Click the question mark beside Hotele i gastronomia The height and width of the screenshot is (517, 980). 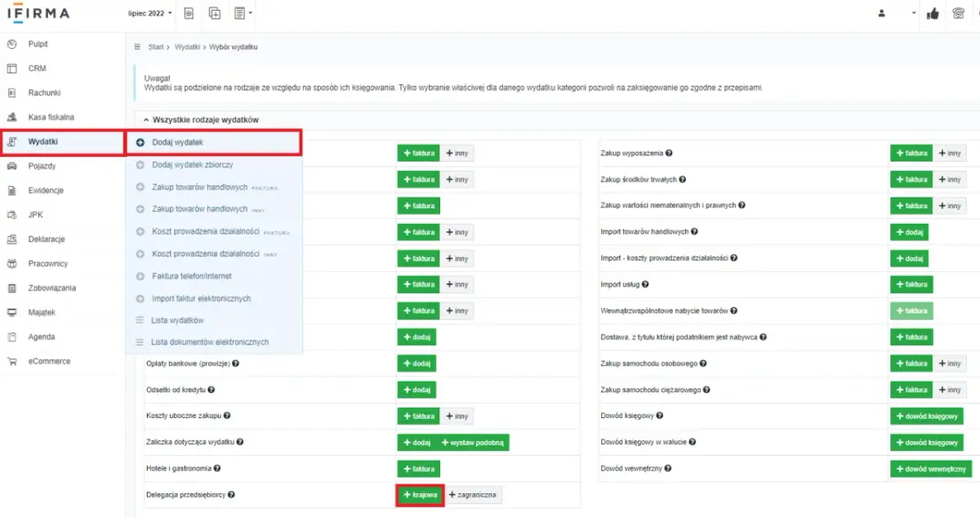coord(216,469)
